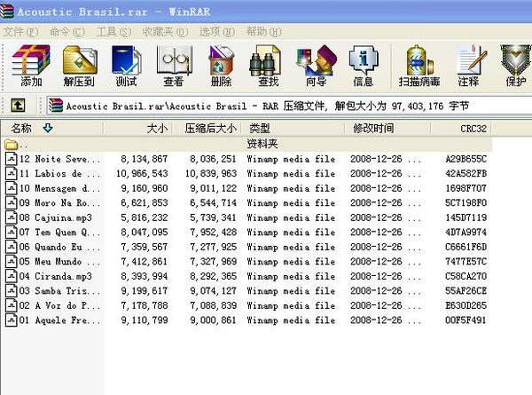532x395 pixels.
Task: Select file name '04 Ciranda.mp3'
Action: pos(56,276)
